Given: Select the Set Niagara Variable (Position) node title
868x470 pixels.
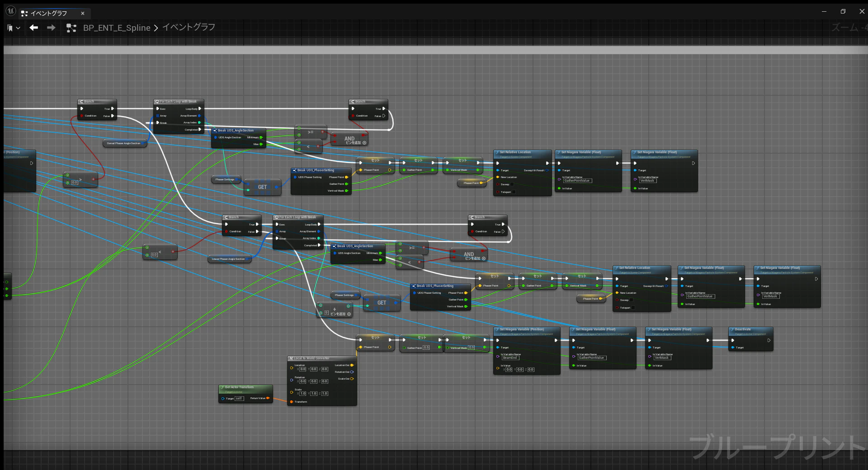Looking at the screenshot, I should point(522,329).
